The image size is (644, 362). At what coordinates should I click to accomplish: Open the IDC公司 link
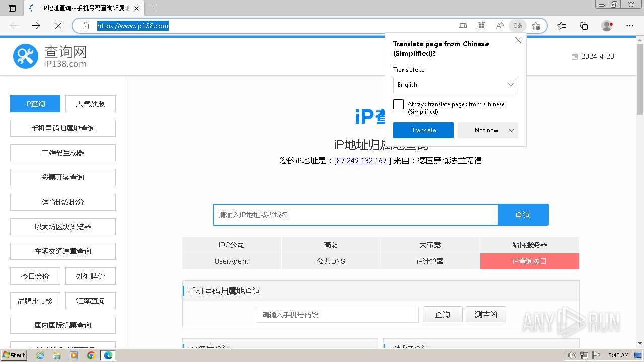coord(231,245)
